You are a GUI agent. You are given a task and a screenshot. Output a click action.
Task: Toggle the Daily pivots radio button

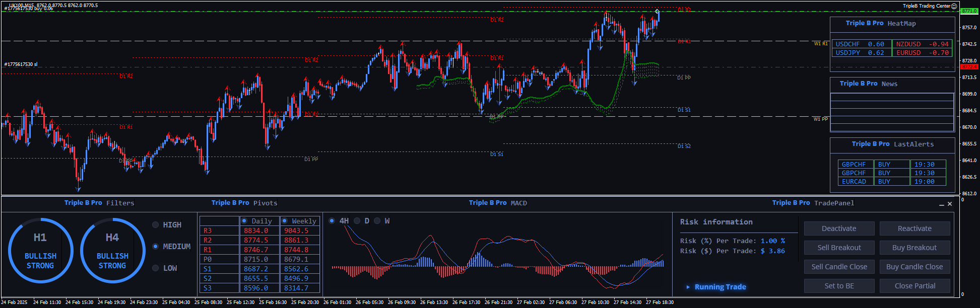click(x=244, y=221)
